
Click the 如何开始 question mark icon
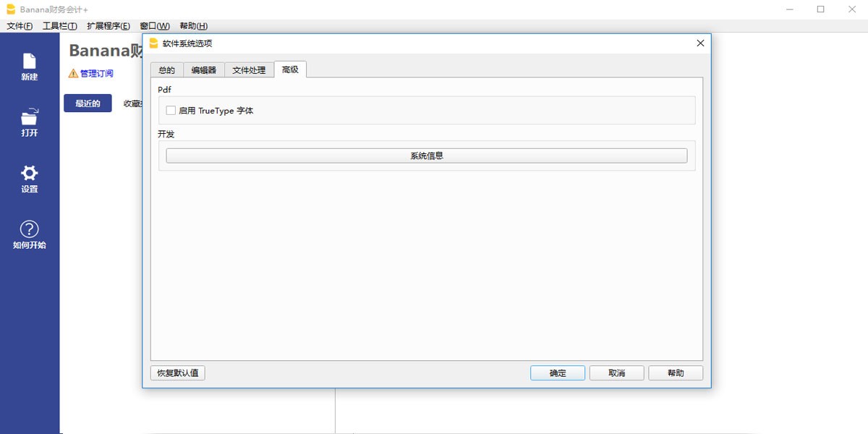pyautogui.click(x=29, y=230)
